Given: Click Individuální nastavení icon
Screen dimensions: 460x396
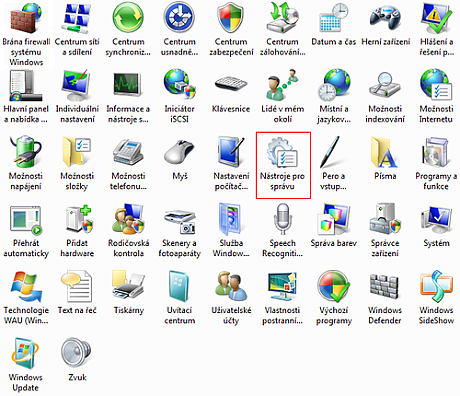Looking at the screenshot, I should [77, 85].
